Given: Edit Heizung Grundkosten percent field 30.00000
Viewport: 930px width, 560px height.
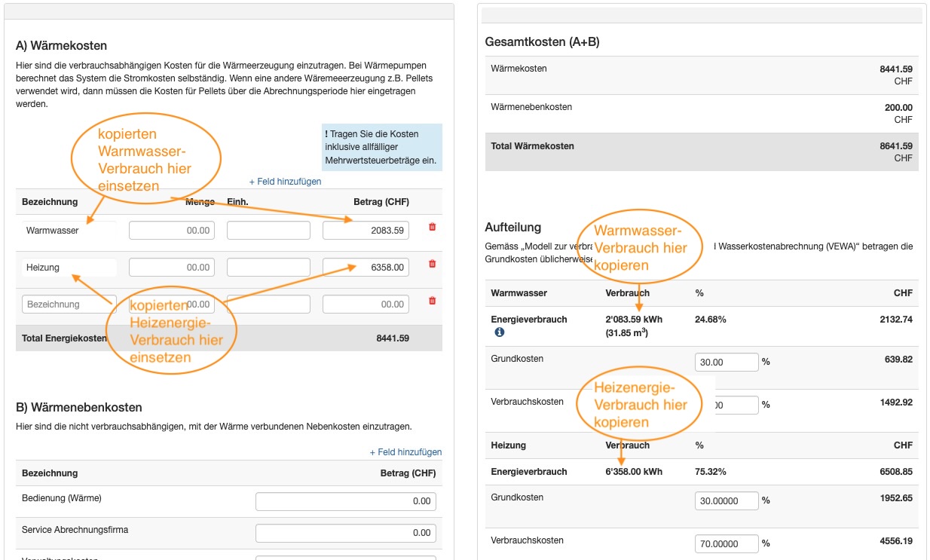Looking at the screenshot, I should (726, 500).
